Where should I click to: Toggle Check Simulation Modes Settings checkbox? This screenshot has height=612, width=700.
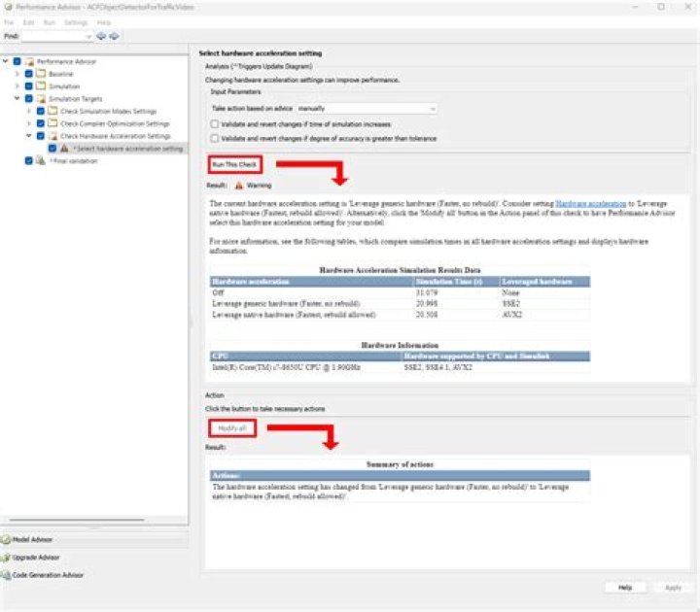(x=41, y=111)
